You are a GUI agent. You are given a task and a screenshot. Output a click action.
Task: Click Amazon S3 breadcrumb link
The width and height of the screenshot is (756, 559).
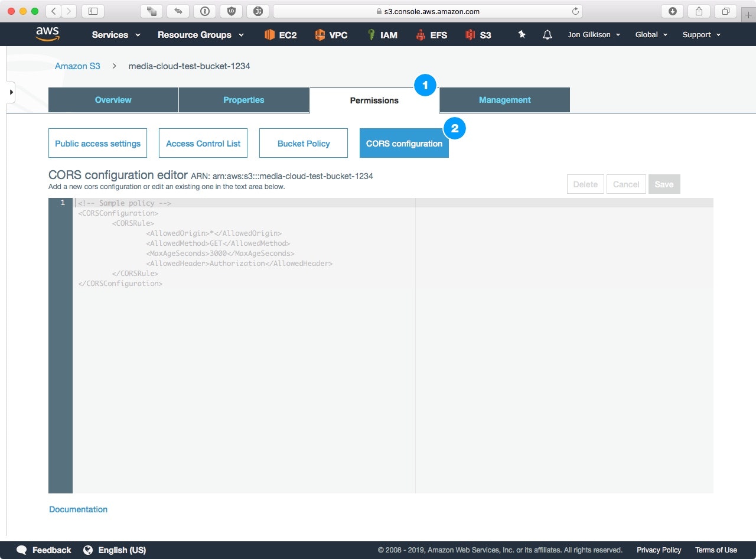pyautogui.click(x=77, y=66)
